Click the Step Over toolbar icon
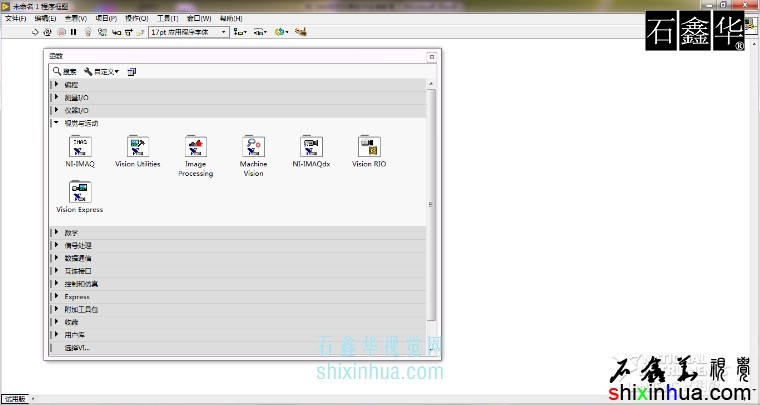 click(129, 32)
